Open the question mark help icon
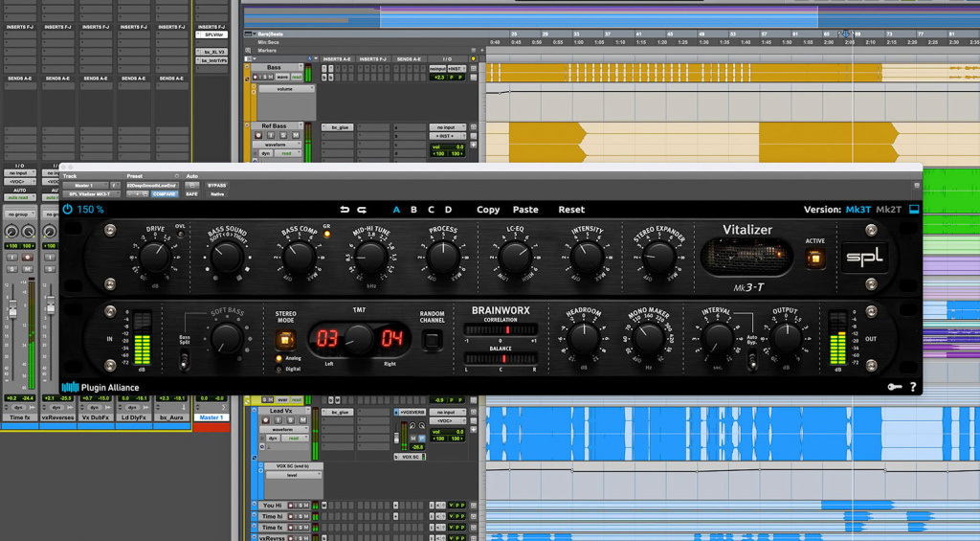 (x=913, y=387)
